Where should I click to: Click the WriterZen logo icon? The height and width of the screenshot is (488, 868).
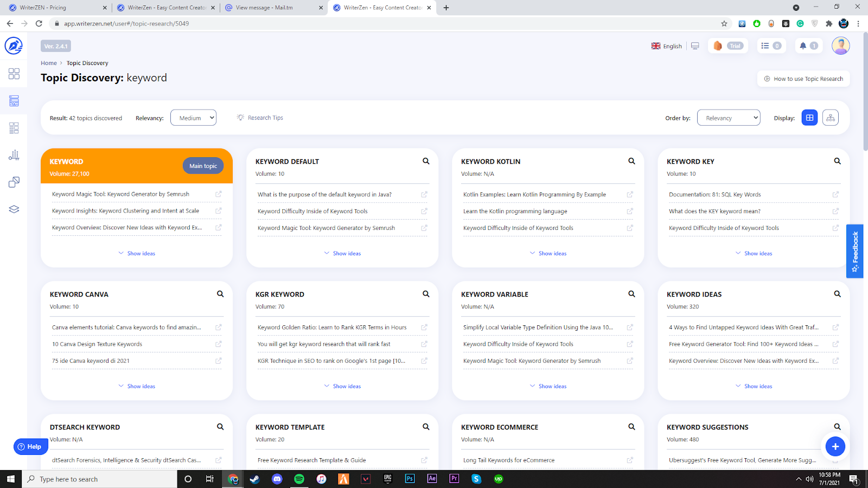point(14,46)
